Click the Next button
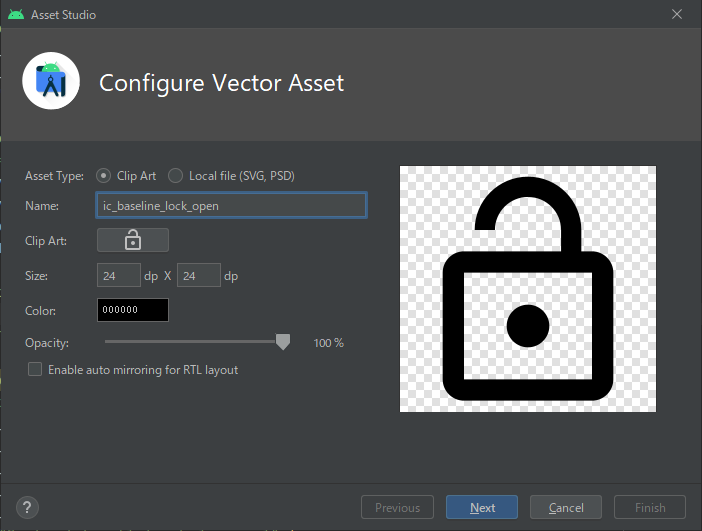This screenshot has width=702, height=531. (x=482, y=507)
